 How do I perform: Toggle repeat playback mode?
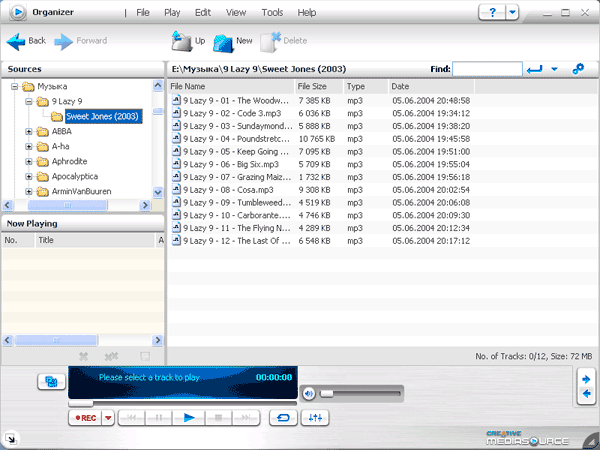283,418
